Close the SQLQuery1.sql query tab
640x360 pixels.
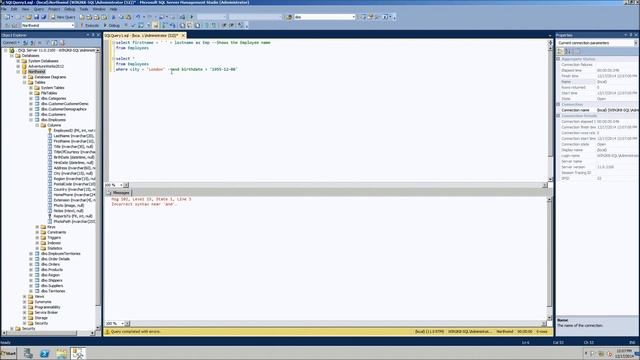pos(183,36)
